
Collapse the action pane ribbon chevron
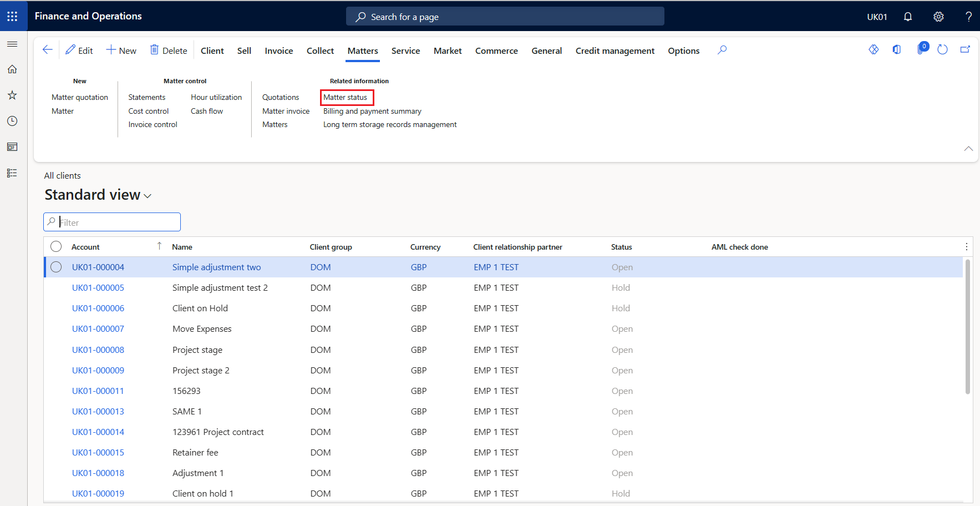[968, 148]
